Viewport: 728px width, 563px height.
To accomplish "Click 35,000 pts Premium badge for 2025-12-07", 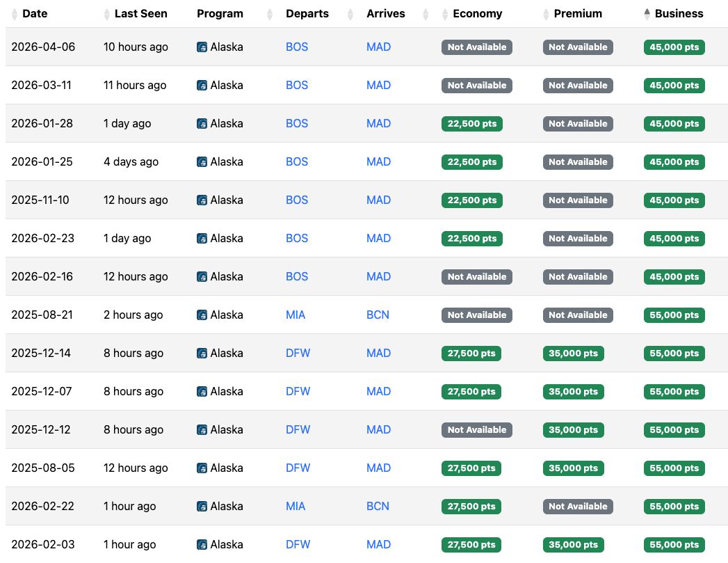I will 574,392.
